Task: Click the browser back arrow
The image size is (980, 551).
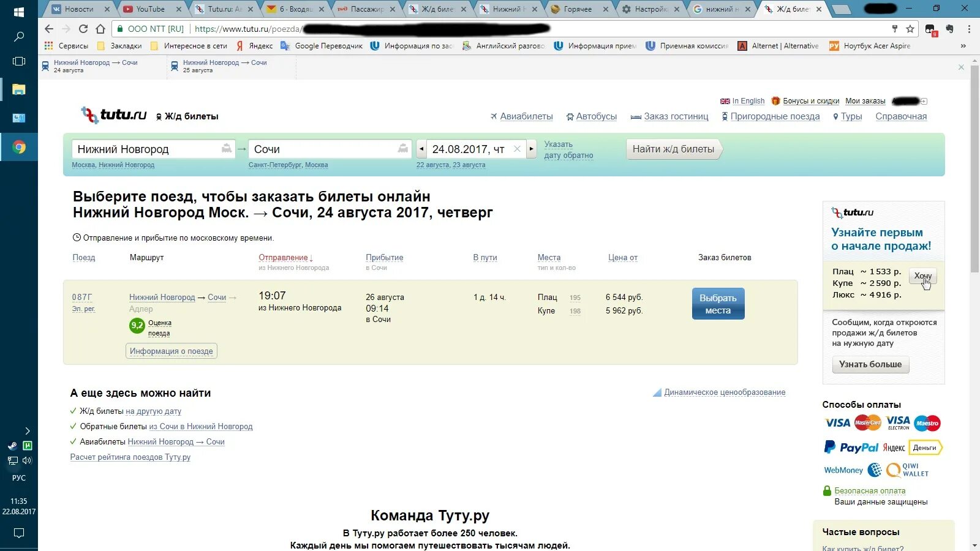Action: point(49,29)
